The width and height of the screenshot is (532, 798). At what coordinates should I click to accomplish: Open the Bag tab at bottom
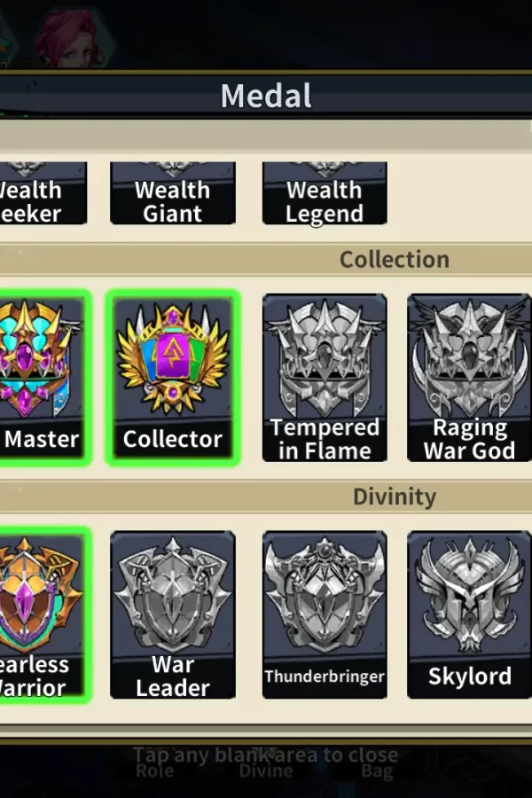click(377, 771)
